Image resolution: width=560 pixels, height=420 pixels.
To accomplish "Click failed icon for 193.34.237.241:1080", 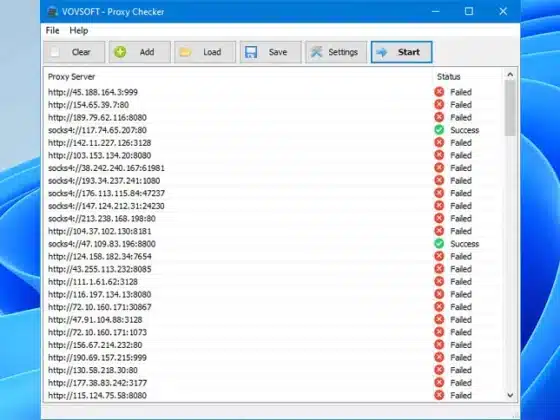I will coord(439,180).
